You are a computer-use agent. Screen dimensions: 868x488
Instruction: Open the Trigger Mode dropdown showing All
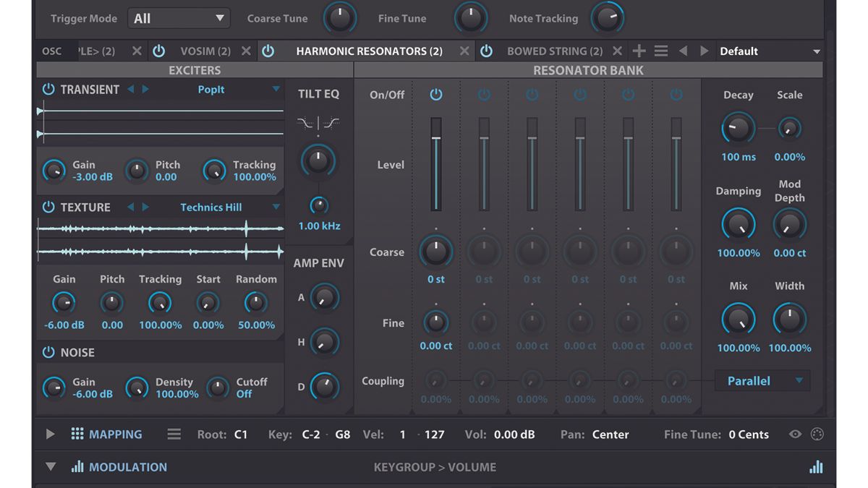coord(179,17)
